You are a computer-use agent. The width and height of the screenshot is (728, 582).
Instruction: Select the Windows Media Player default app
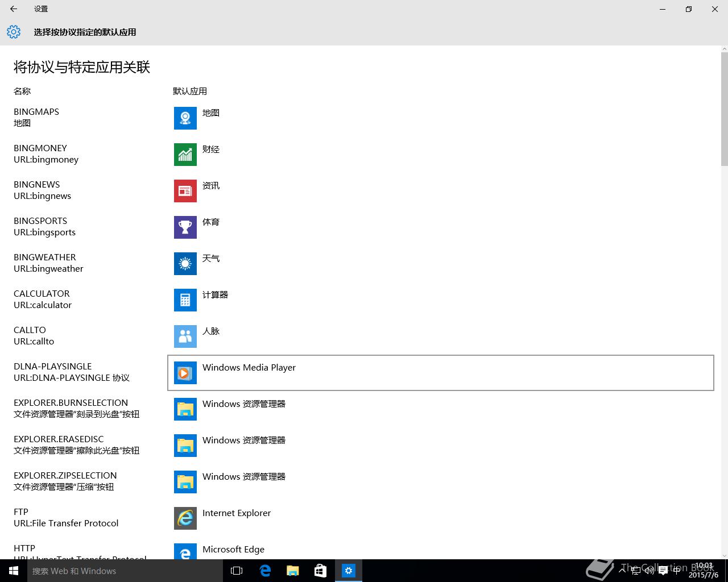point(441,373)
